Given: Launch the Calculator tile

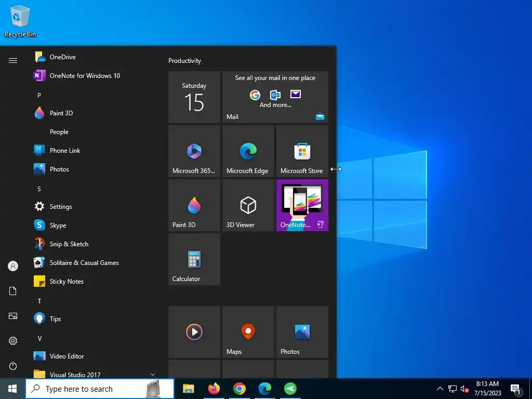Looking at the screenshot, I should pos(194,259).
